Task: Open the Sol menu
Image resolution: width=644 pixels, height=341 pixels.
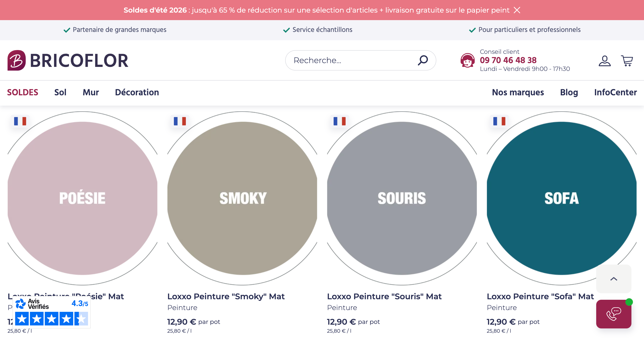Action: (60, 92)
